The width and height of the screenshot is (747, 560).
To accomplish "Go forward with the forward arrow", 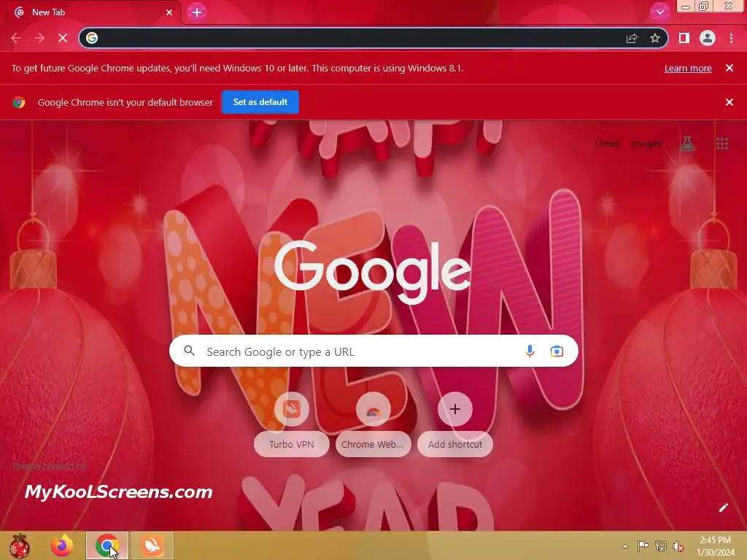I will pos(39,38).
